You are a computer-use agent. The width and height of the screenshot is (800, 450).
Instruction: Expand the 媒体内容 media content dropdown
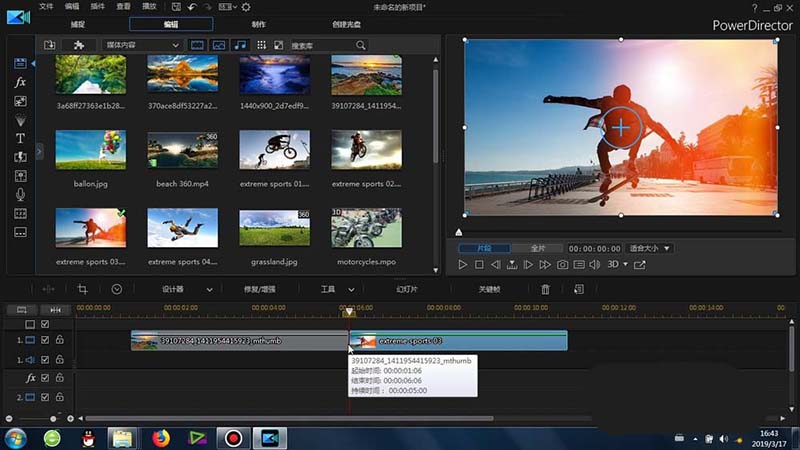(142, 45)
